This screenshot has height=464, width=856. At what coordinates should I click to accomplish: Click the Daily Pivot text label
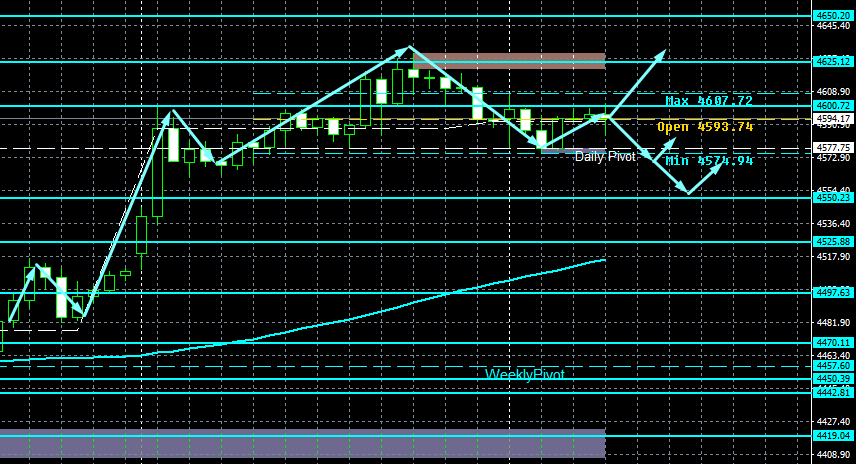(605, 157)
